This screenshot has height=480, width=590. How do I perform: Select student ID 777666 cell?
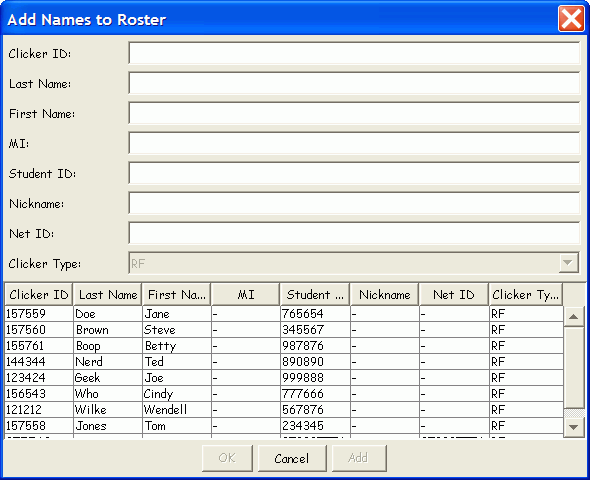coord(315,394)
